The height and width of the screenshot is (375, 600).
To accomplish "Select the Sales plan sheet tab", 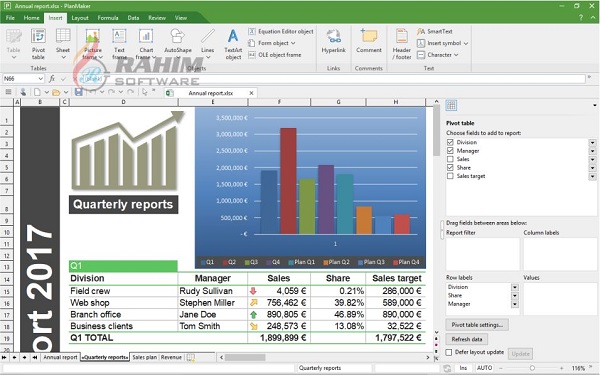I will coord(144,357).
